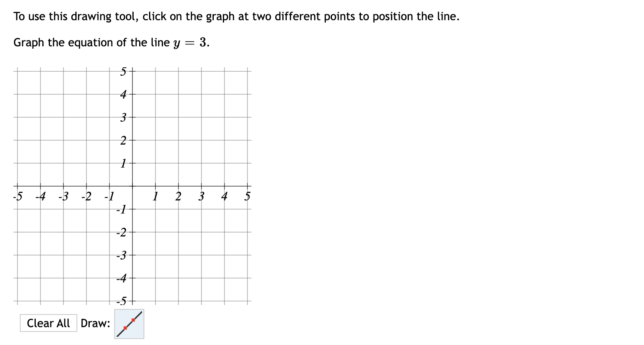
Task: Click the x-axis label 2
Action: [x=178, y=196]
